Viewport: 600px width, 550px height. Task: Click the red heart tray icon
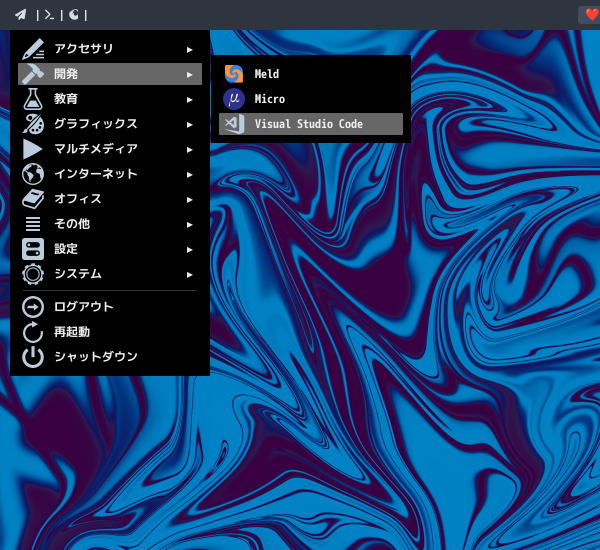592,15
